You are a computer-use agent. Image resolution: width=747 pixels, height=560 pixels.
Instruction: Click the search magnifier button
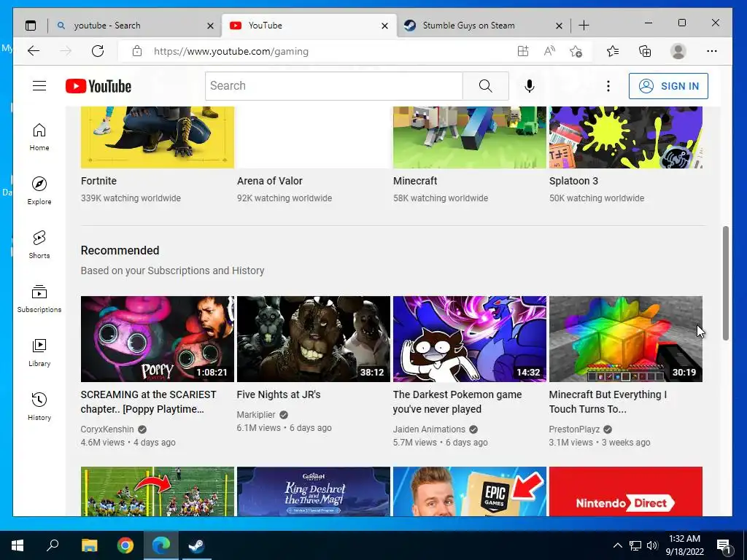pyautogui.click(x=485, y=86)
